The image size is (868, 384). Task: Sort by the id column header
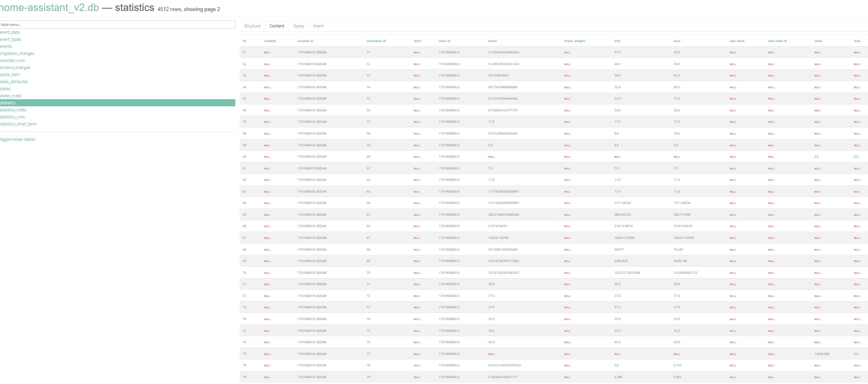tap(244, 41)
